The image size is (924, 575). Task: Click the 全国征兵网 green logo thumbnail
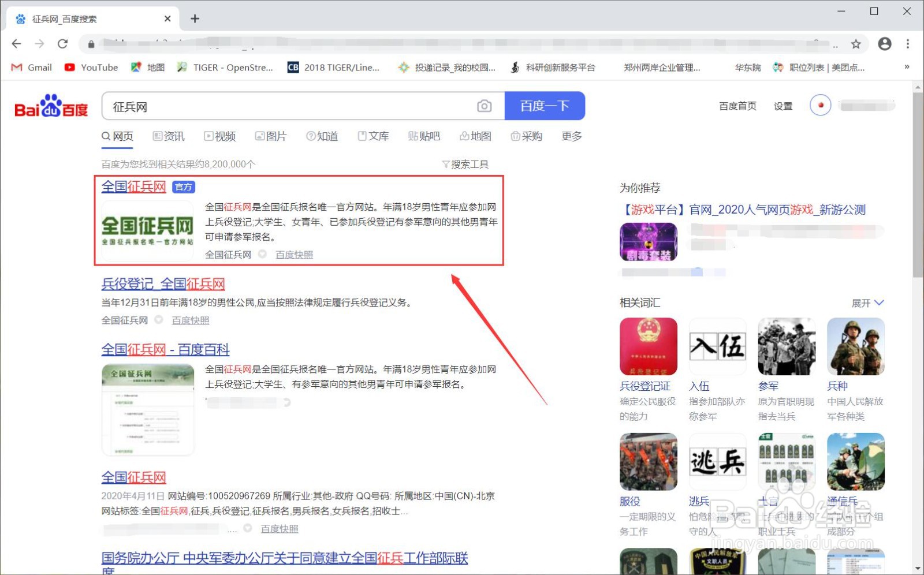(147, 230)
